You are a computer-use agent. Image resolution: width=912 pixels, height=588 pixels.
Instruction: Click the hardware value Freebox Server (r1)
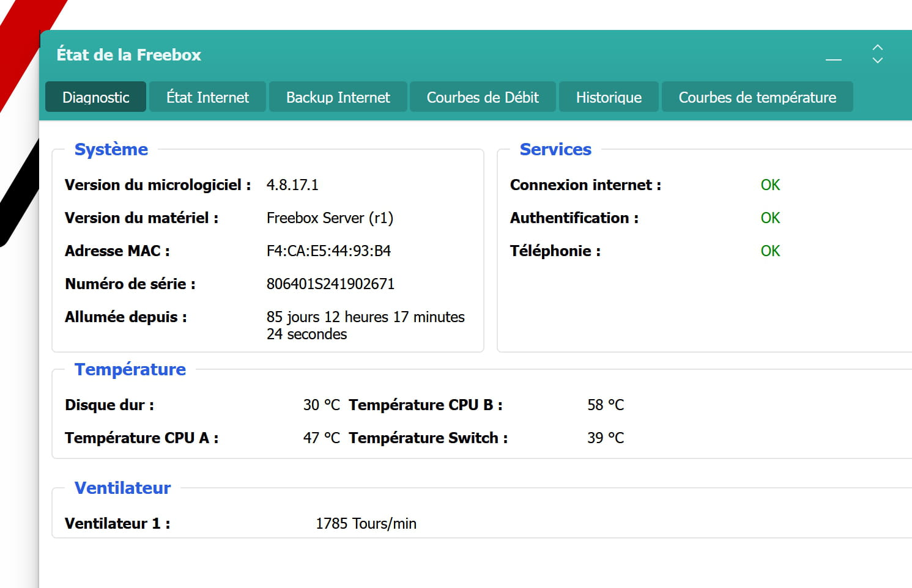(330, 218)
